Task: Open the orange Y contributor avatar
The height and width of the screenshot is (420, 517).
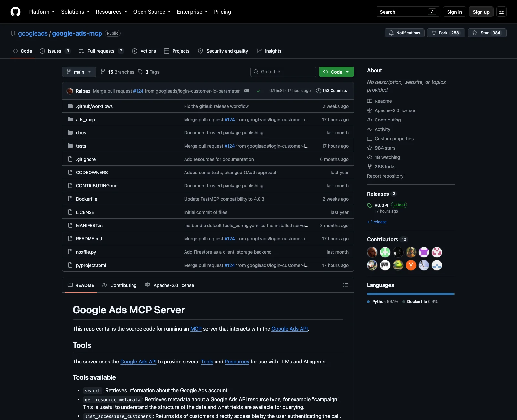Action: point(411,265)
